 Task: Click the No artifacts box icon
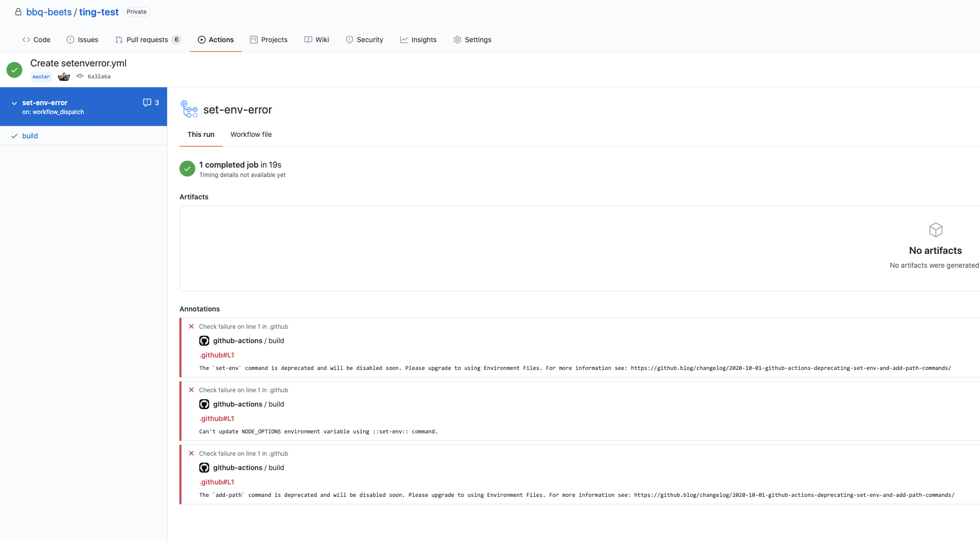click(935, 230)
